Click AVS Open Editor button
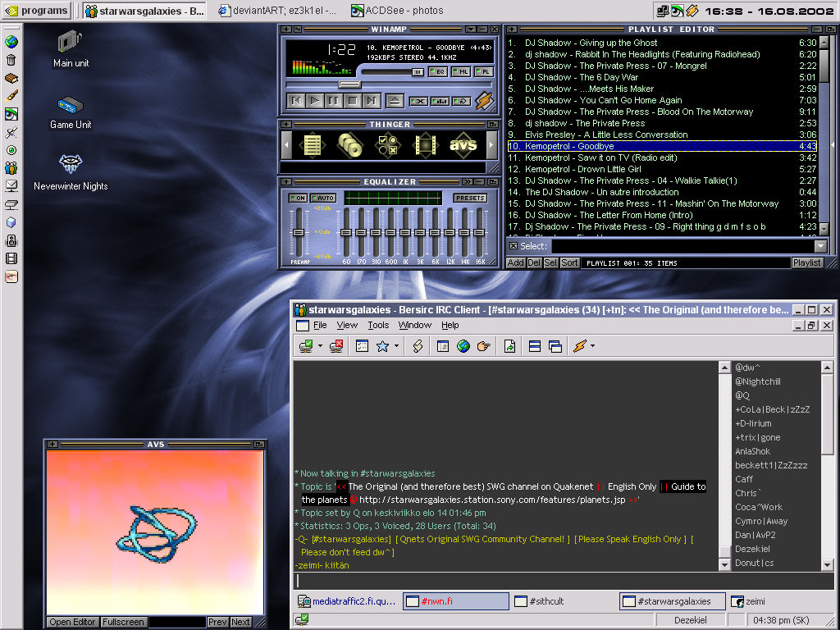Image resolution: width=840 pixels, height=630 pixels. 72,622
